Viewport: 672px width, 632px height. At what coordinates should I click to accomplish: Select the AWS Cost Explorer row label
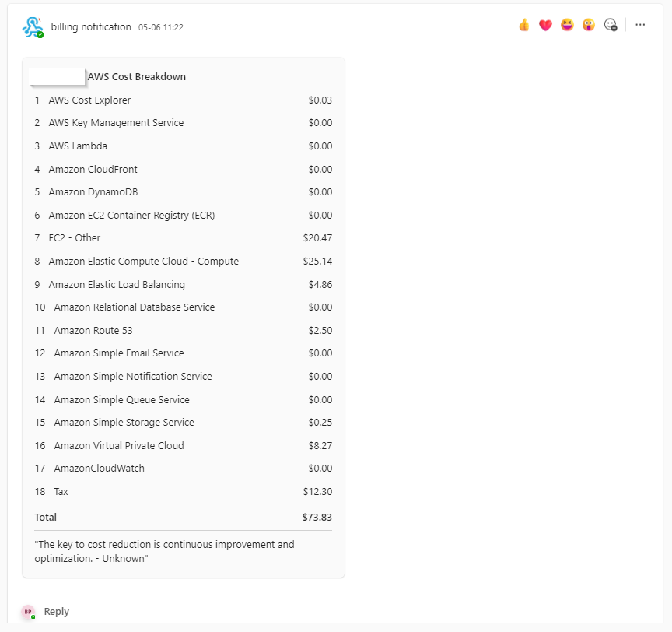pyautogui.click(x=89, y=100)
